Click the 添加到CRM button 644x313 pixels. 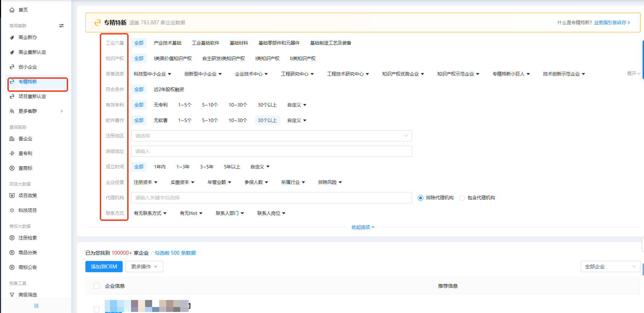(x=104, y=267)
